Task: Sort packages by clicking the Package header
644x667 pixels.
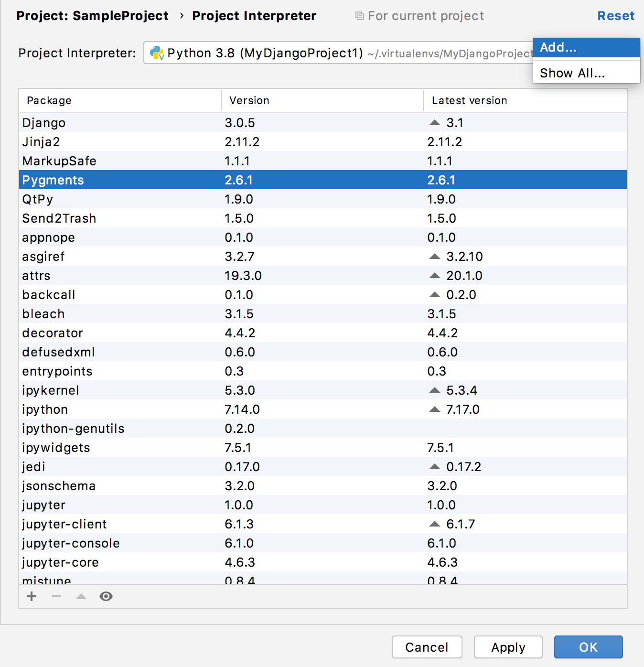Action: click(x=49, y=100)
